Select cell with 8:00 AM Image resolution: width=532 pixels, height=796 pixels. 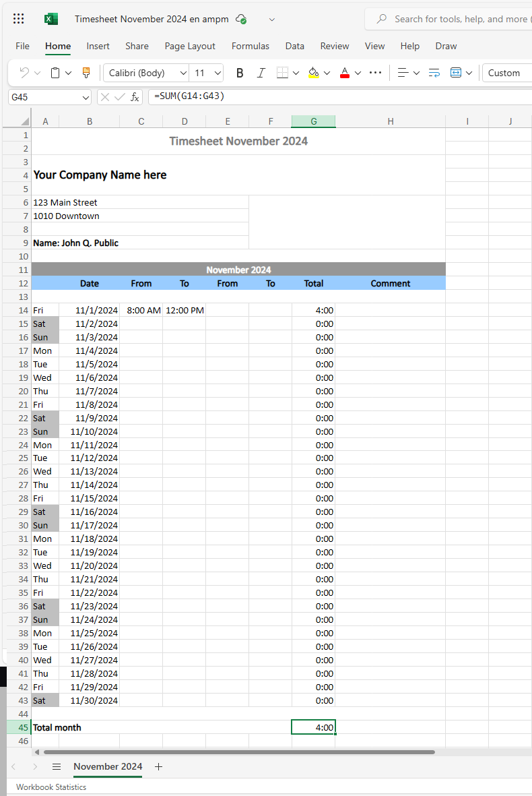click(141, 310)
